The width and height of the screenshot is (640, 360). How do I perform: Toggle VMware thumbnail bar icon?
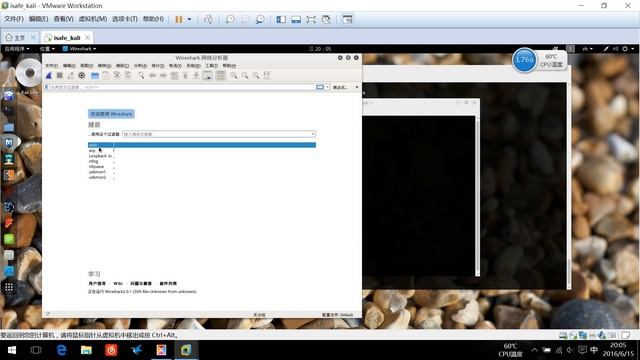[x=296, y=19]
